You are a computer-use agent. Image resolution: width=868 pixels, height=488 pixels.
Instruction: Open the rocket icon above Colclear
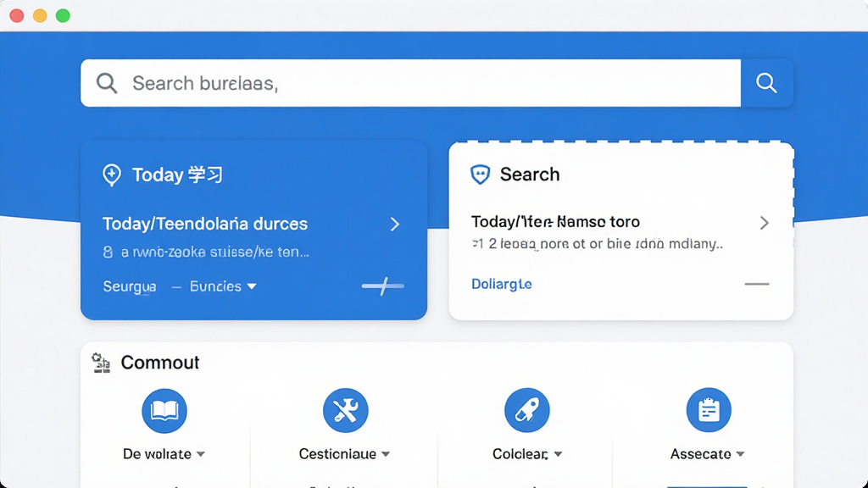point(527,411)
